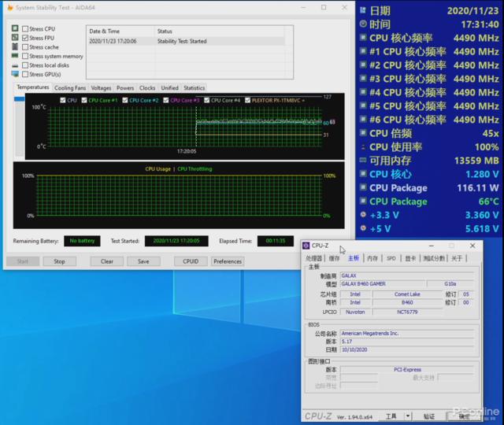Click the +5 V voltage icon
Screen dimensions: 504x425
(x=363, y=228)
